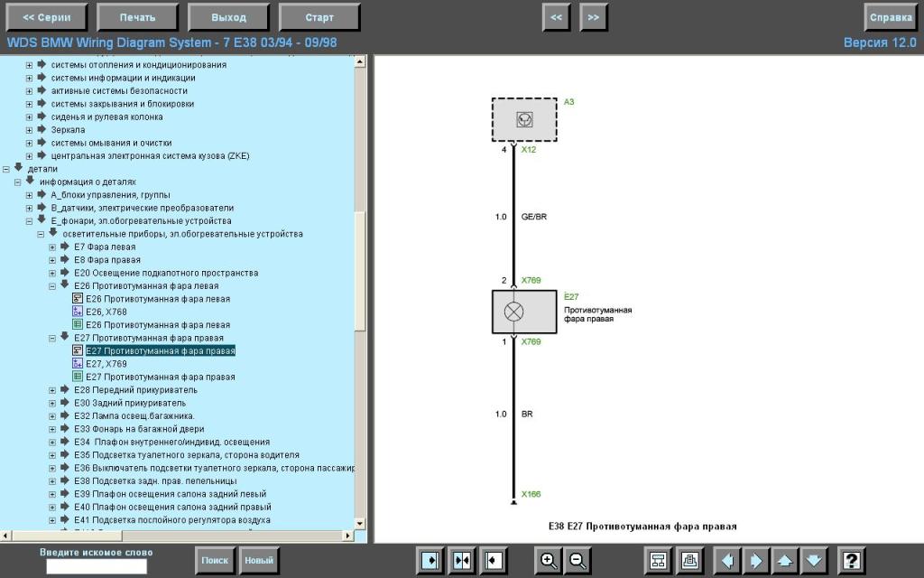
Task: Select сиденья и рулевая колонка row
Action: (106, 117)
